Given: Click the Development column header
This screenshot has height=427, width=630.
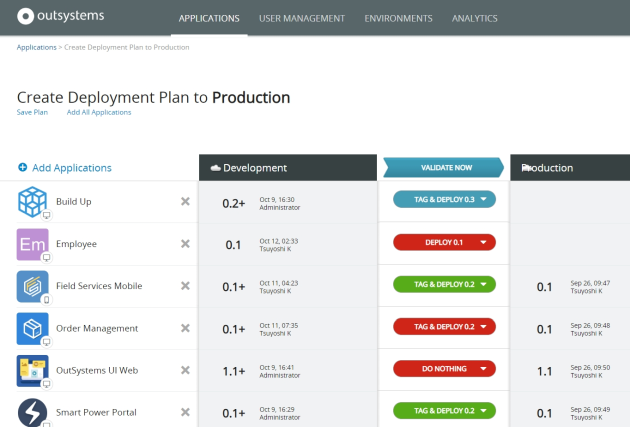Looking at the screenshot, I should [x=288, y=168].
